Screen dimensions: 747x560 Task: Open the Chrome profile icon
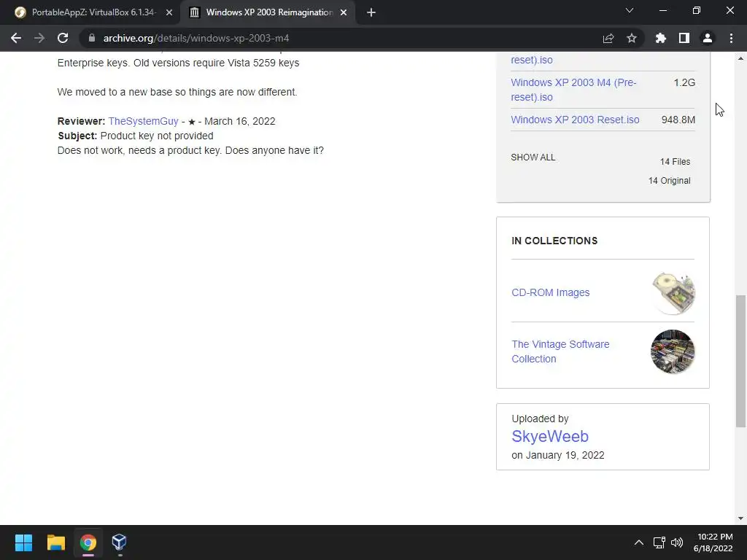[x=708, y=38]
